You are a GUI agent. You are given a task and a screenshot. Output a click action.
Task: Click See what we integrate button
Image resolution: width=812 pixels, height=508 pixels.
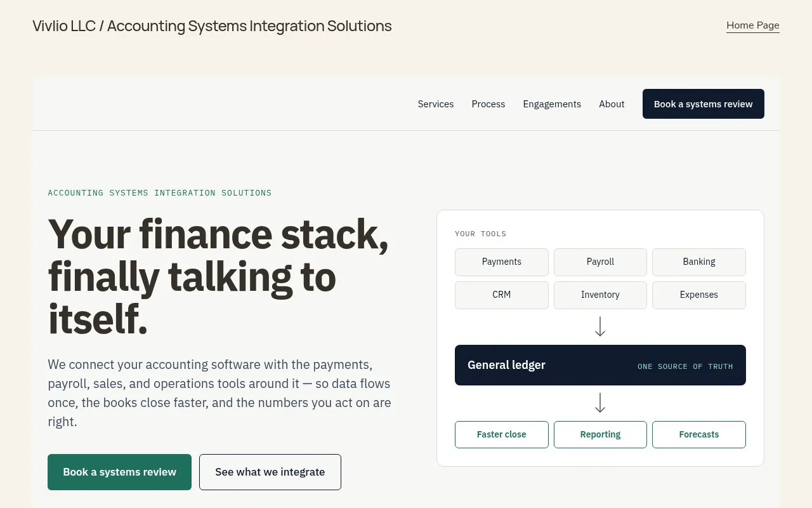click(270, 472)
